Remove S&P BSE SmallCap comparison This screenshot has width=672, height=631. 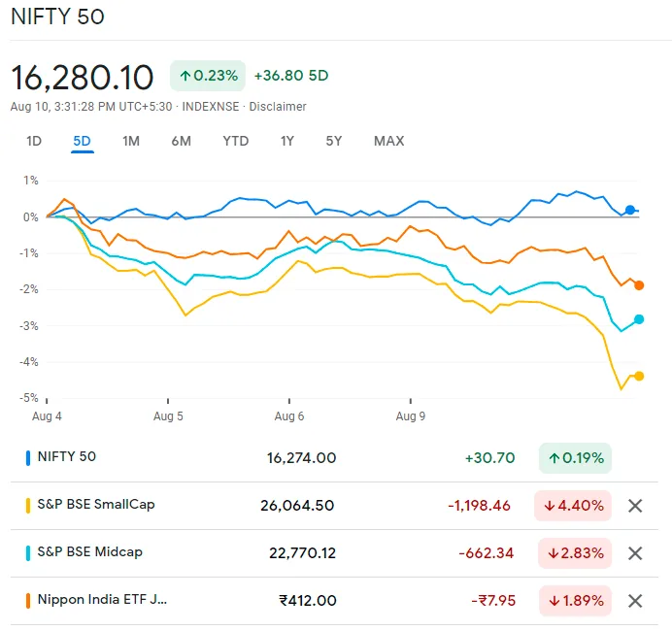(x=635, y=506)
